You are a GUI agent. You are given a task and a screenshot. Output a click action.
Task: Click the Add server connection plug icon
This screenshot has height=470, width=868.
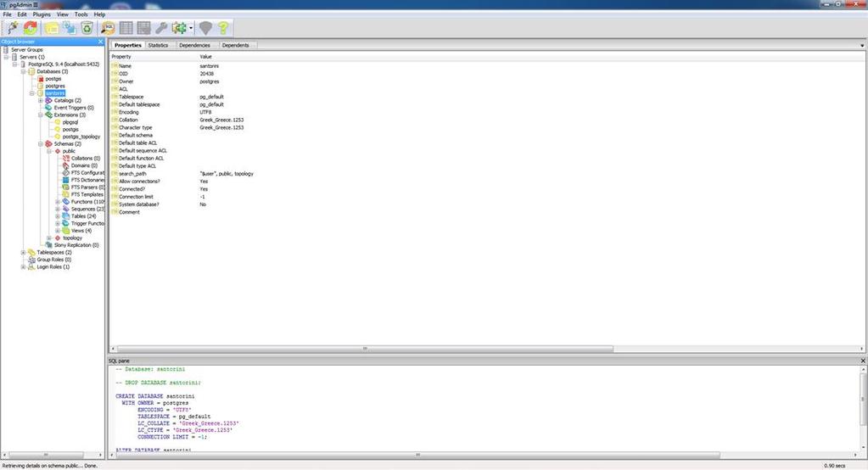(x=12, y=28)
